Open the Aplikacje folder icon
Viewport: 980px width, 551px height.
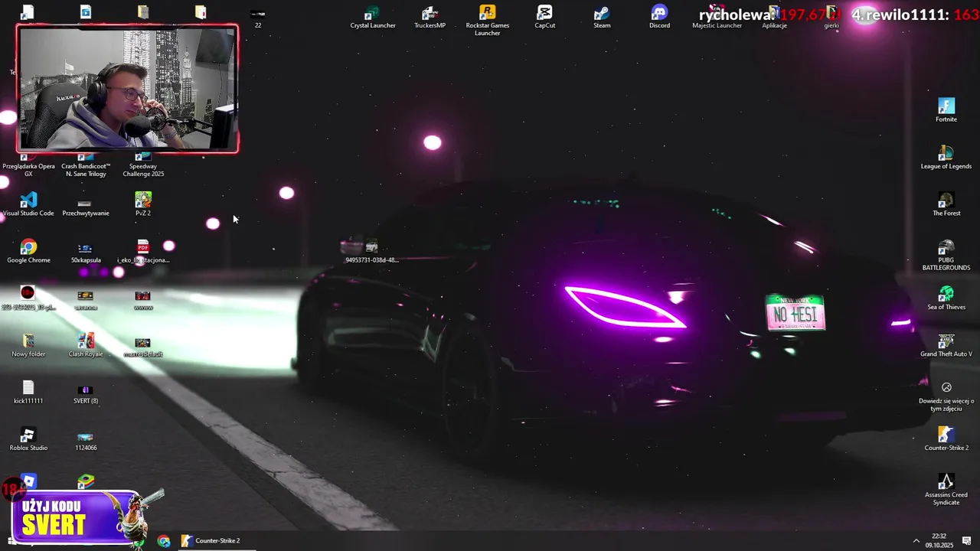tap(774, 18)
